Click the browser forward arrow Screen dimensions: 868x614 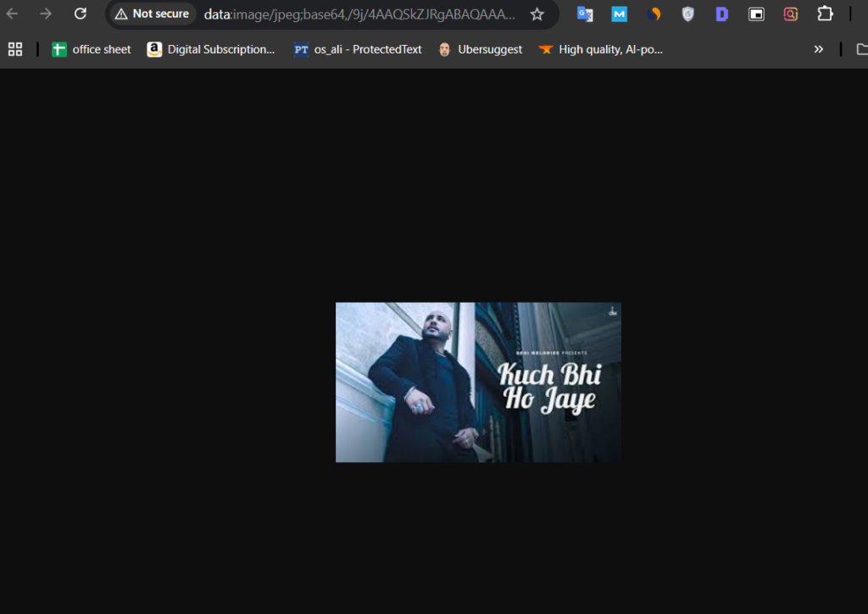pyautogui.click(x=46, y=14)
